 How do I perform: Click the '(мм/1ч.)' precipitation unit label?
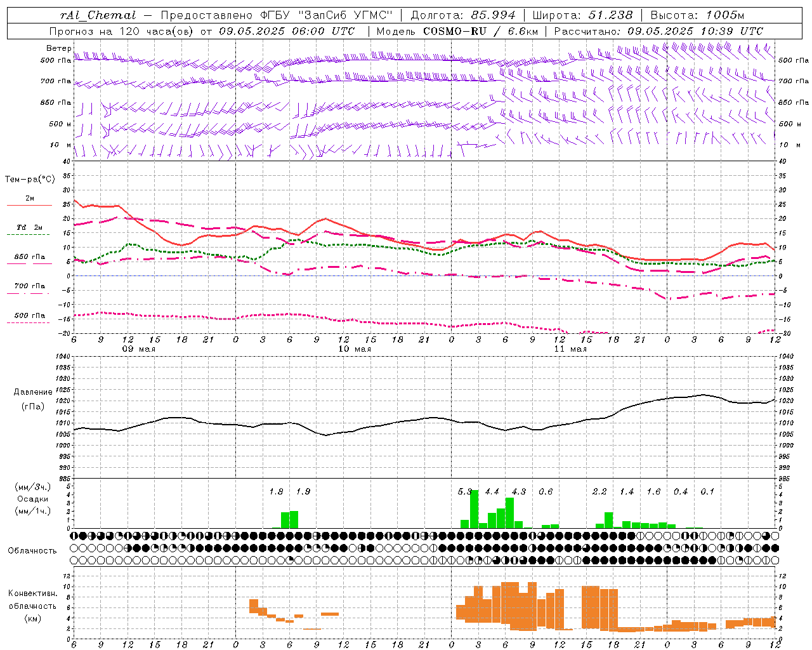[x=33, y=511]
